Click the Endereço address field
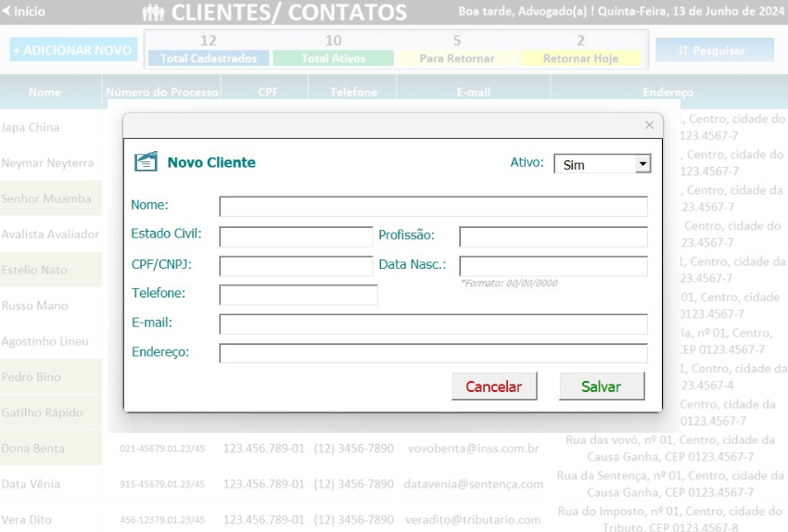 (433, 353)
